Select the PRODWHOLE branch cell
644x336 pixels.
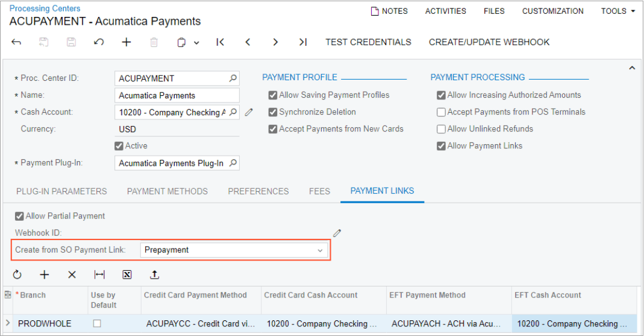pos(51,324)
